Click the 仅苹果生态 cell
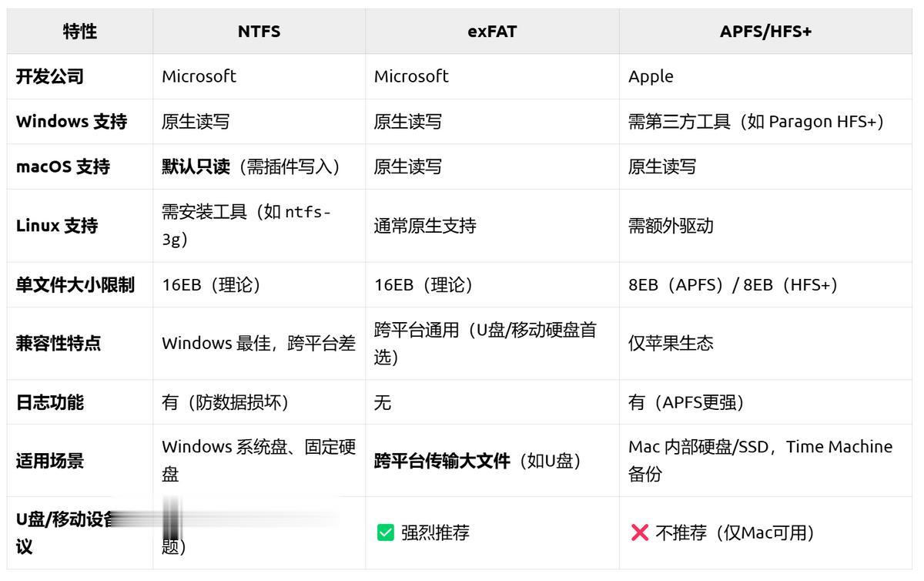The image size is (924, 581). tap(671, 344)
